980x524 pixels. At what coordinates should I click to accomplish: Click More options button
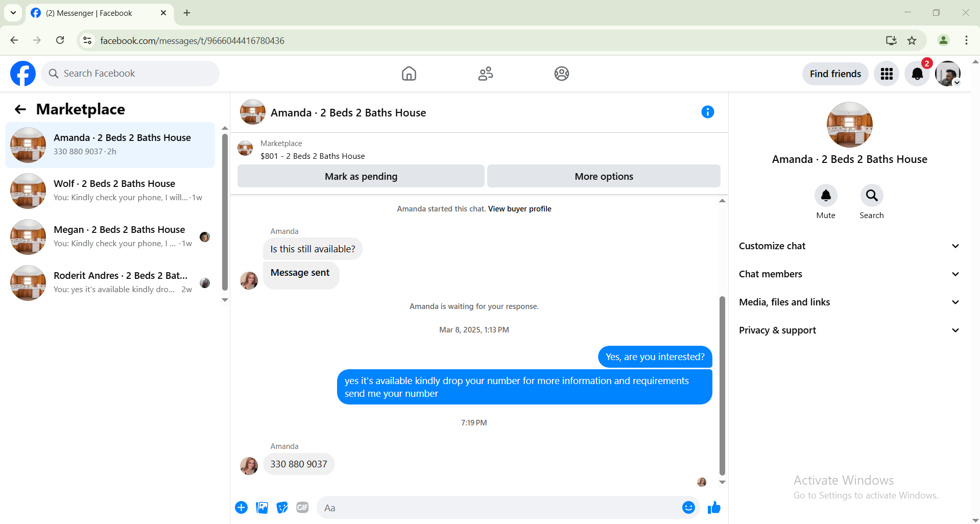[x=604, y=176]
